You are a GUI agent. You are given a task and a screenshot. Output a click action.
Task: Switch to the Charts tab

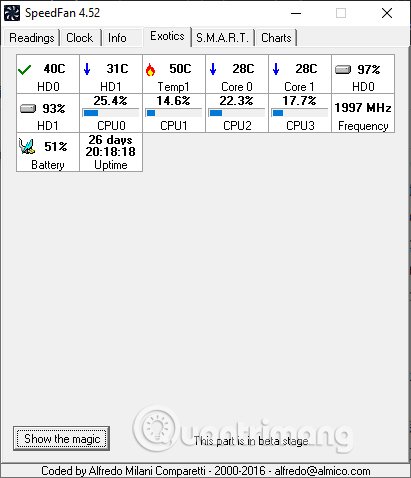(276, 38)
